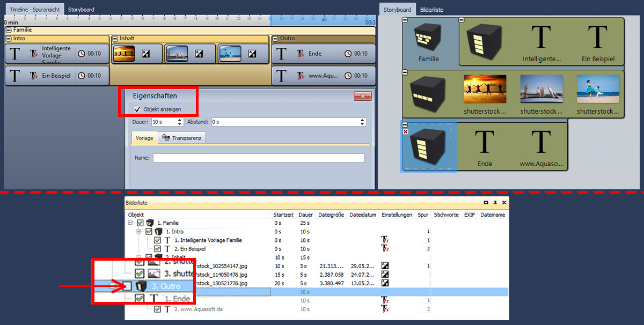Toggle checkbox for '1. Familie' in Bilderliste
644x325 pixels.
tap(140, 223)
